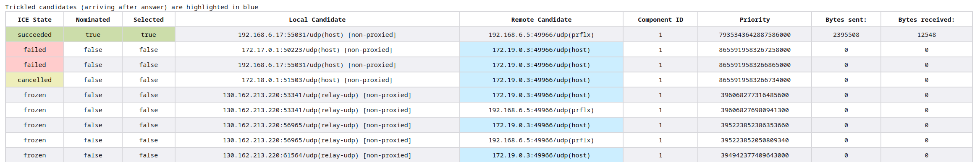The height and width of the screenshot is (162, 980).
Task: Click the ICE State column header
Action: point(34,20)
